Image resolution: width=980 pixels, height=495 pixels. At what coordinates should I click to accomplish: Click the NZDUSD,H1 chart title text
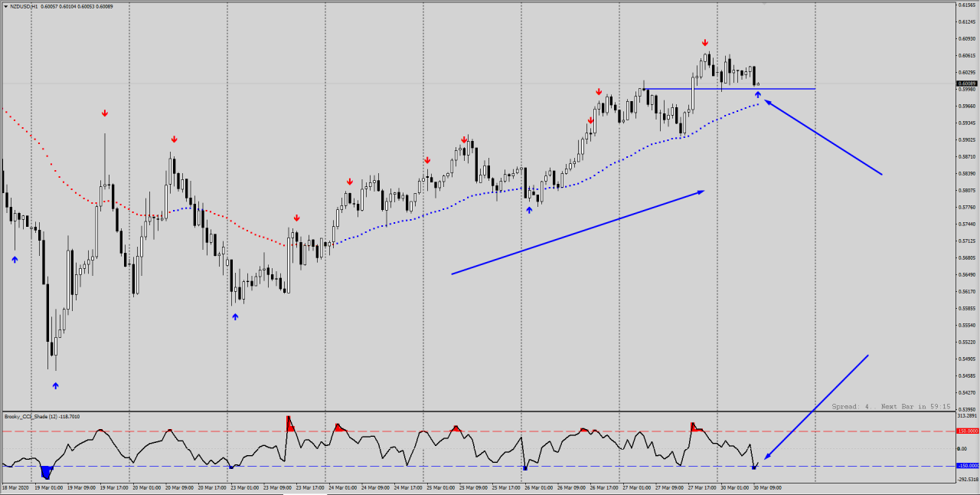[23, 7]
